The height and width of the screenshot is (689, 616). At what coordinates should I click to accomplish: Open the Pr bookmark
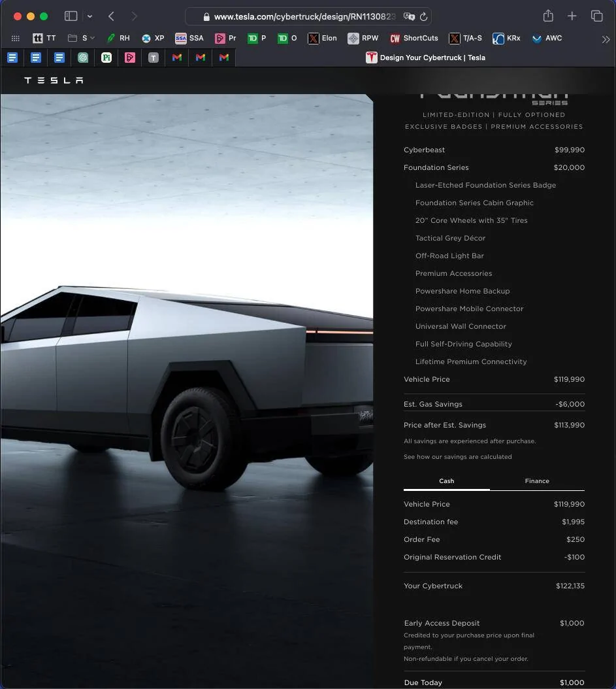coord(225,38)
